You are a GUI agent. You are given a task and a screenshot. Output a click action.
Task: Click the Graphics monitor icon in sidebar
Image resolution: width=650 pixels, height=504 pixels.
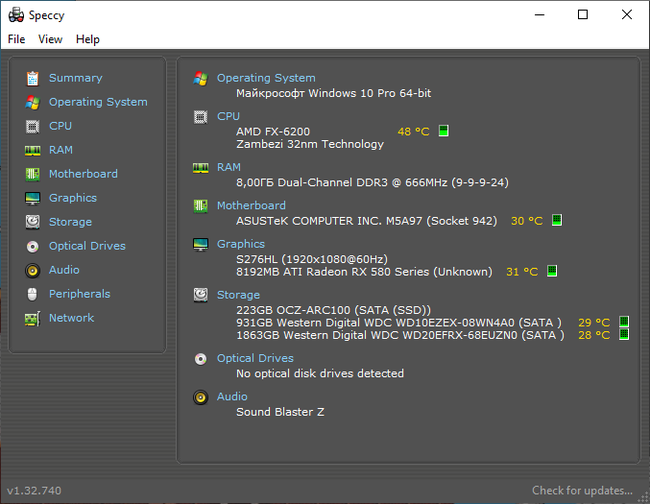point(33,198)
